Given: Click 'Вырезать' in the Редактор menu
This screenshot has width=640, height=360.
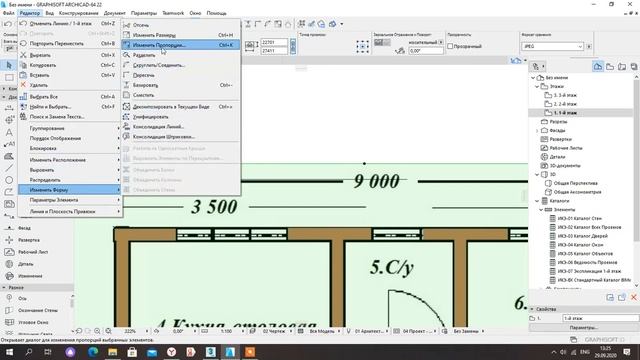Looking at the screenshot, I should (x=69, y=55).
